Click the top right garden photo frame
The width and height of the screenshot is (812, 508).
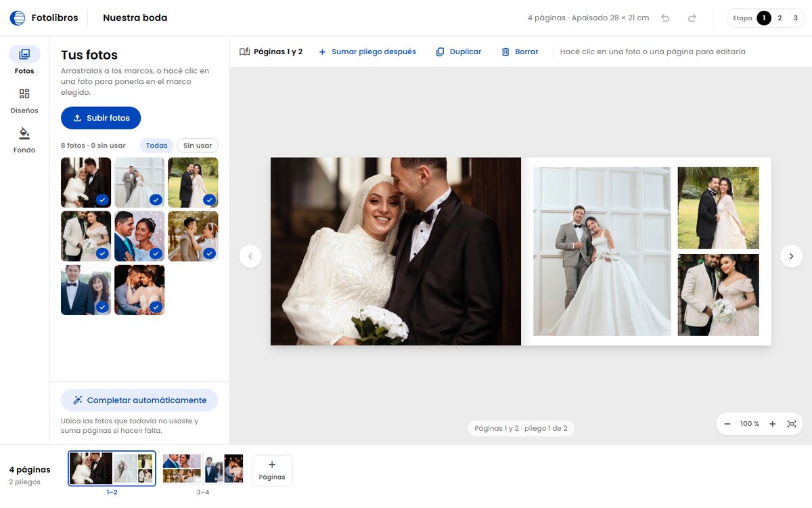click(x=718, y=208)
